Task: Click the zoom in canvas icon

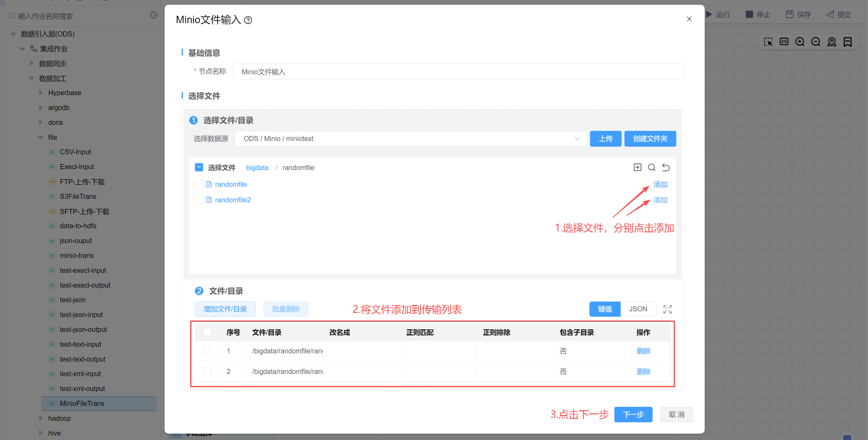Action: tap(799, 42)
